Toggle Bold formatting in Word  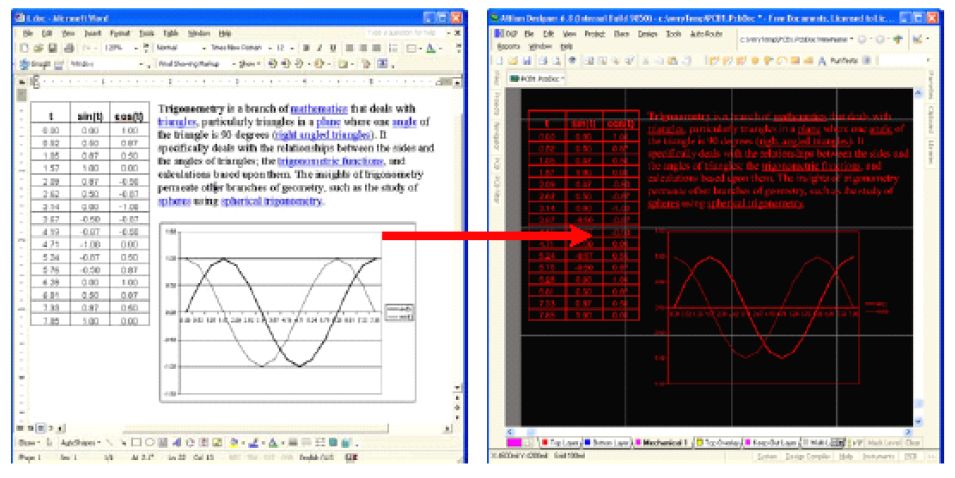tap(305, 47)
